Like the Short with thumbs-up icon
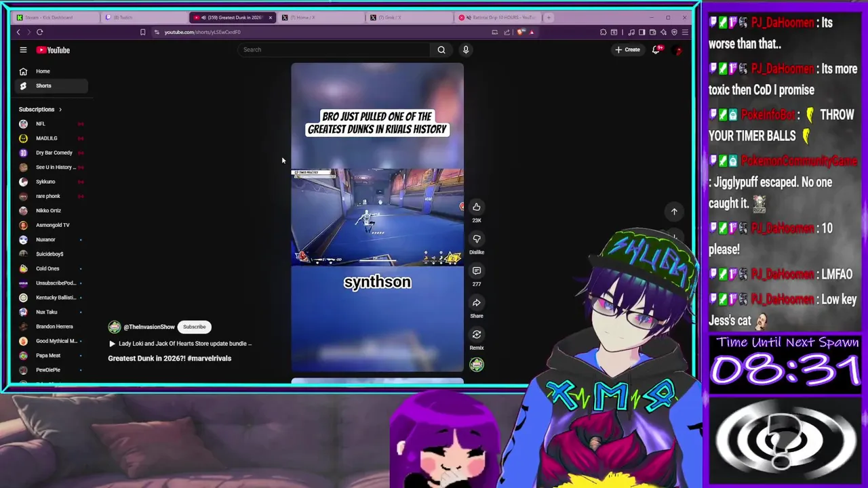Viewport: 868px width, 488px height. coord(477,207)
